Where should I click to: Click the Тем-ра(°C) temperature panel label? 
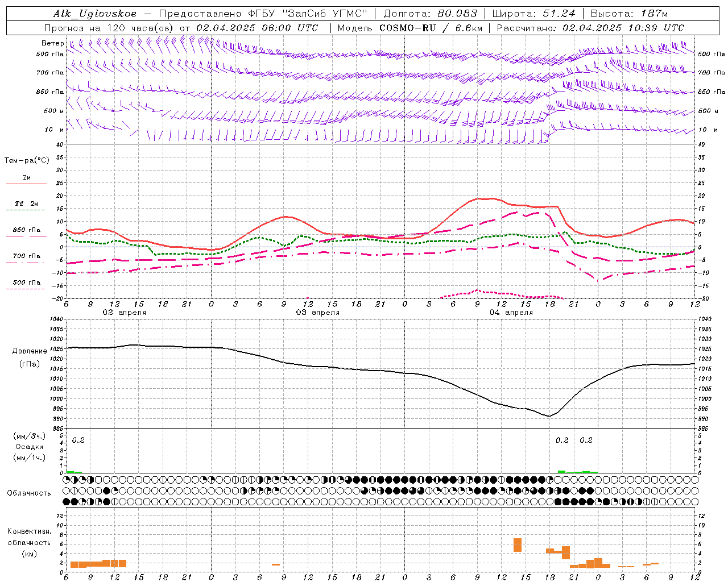(x=27, y=161)
